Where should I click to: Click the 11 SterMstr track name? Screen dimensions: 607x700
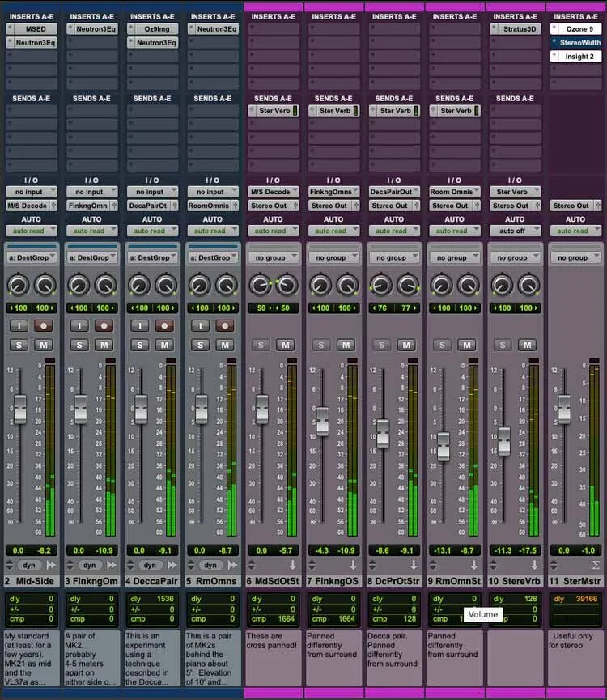coord(575,581)
